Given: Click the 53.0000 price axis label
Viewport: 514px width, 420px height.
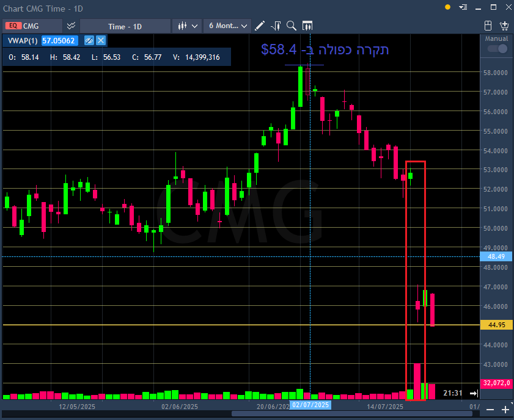Looking at the screenshot, I should point(495,170).
